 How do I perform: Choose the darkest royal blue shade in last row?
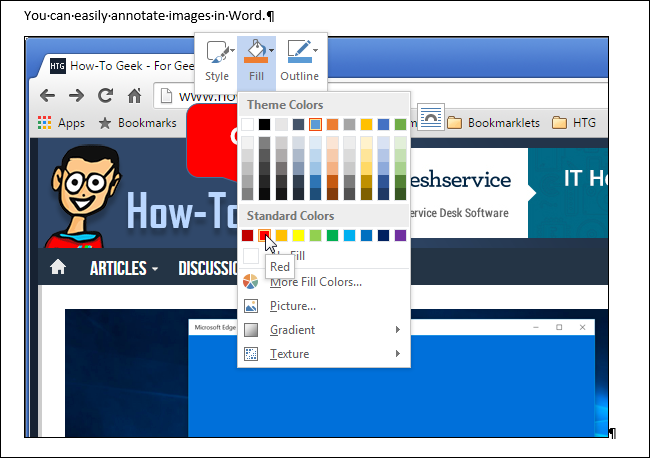pyautogui.click(x=383, y=194)
